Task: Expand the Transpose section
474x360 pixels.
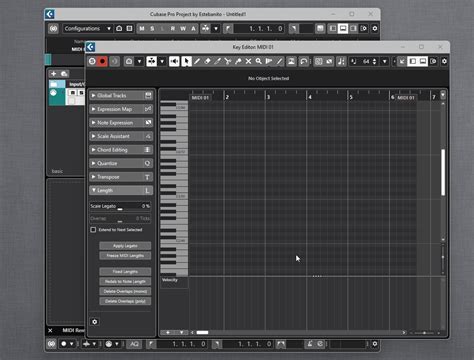Action: [121, 177]
